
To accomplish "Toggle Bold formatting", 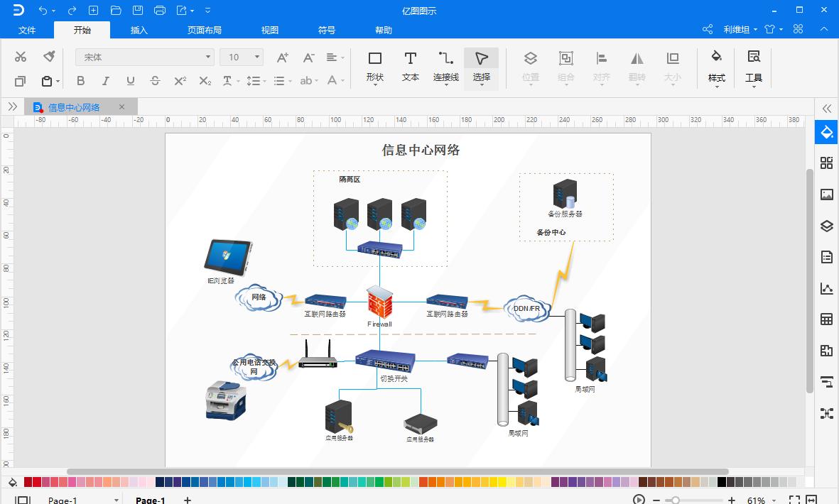I will pyautogui.click(x=80, y=81).
